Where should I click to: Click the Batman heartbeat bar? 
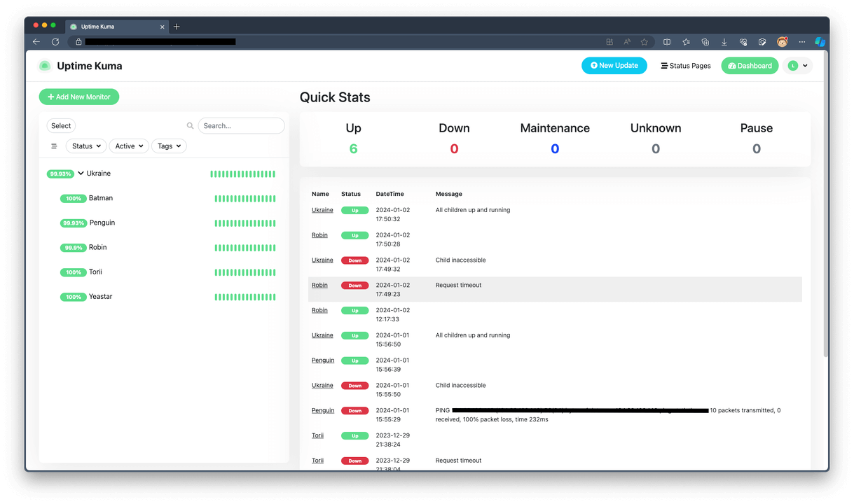[245, 199]
